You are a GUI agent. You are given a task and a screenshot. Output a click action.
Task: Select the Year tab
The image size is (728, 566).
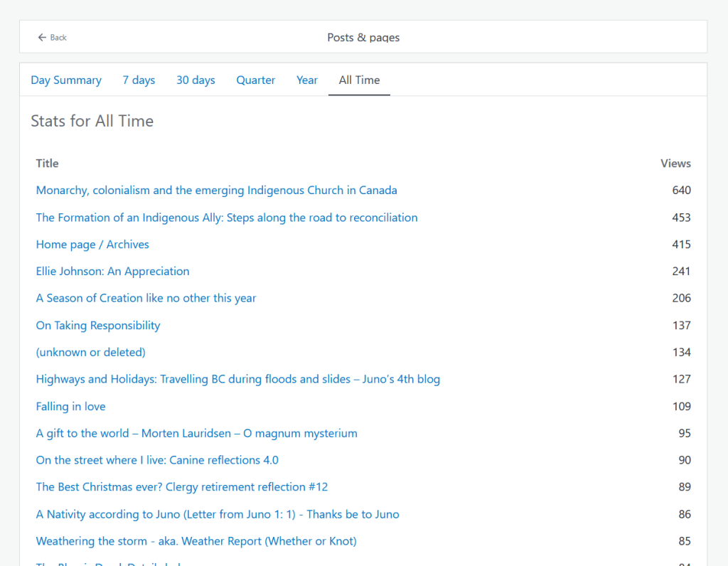click(307, 80)
